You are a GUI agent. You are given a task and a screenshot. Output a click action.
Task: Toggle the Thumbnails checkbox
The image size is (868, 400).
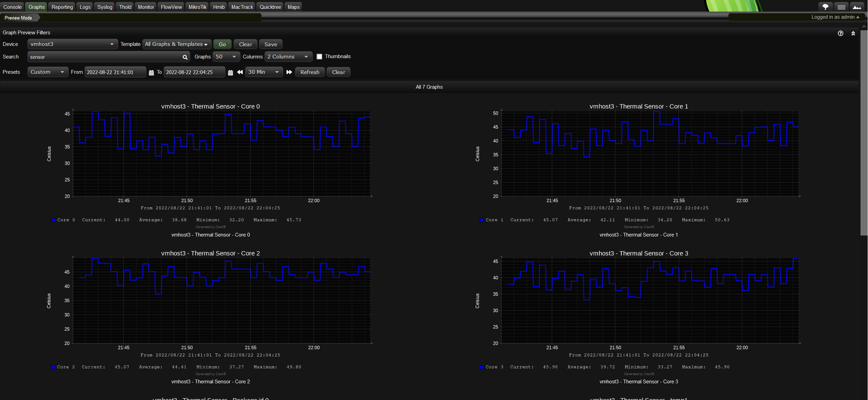(319, 57)
